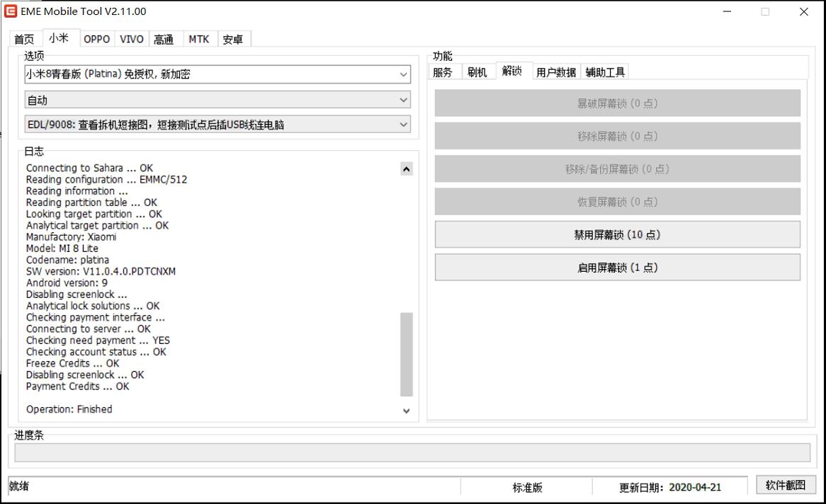Select the 解锁 function tab
This screenshot has height=504, width=826.
pos(512,71)
